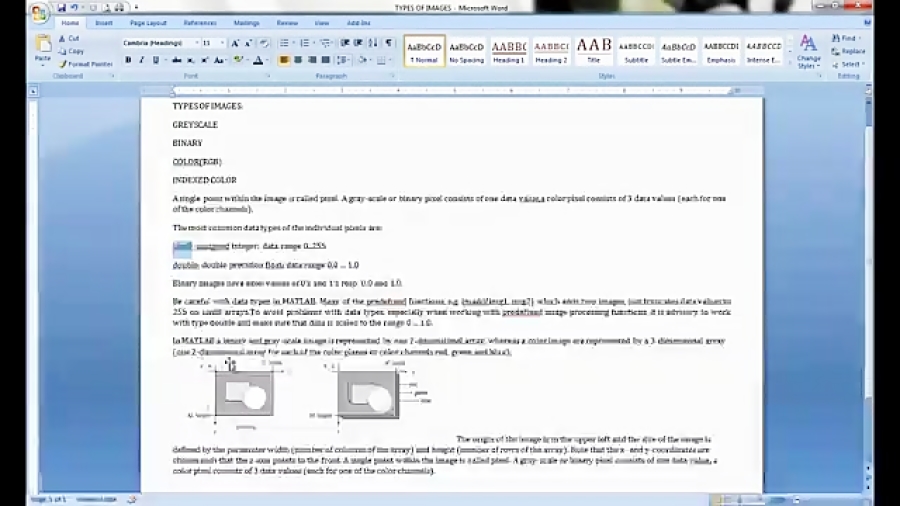The width and height of the screenshot is (900, 506).
Task: Click the Replace button
Action: 852,51
